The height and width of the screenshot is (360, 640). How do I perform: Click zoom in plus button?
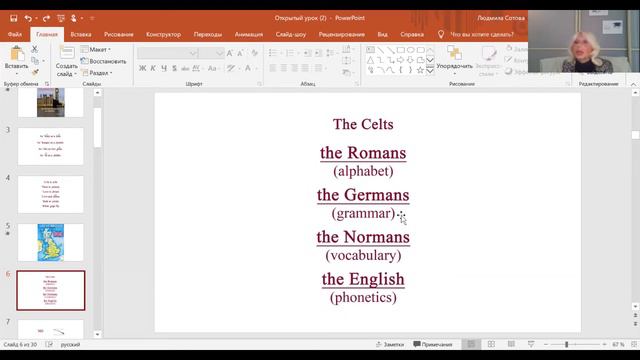pos(604,344)
